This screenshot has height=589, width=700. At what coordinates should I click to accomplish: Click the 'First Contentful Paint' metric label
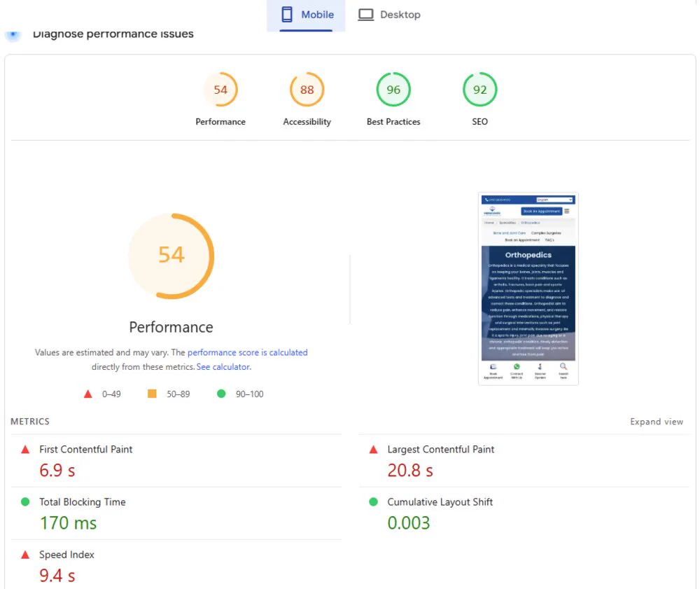click(85, 449)
